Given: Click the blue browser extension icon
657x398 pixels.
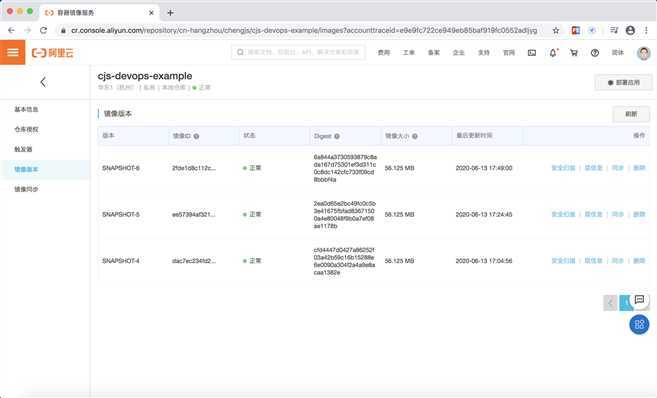Looking at the screenshot, I should coord(592,30).
